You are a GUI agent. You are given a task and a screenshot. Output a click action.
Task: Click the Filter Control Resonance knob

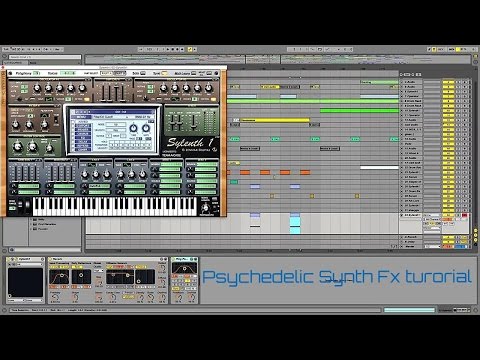click(x=32, y=146)
